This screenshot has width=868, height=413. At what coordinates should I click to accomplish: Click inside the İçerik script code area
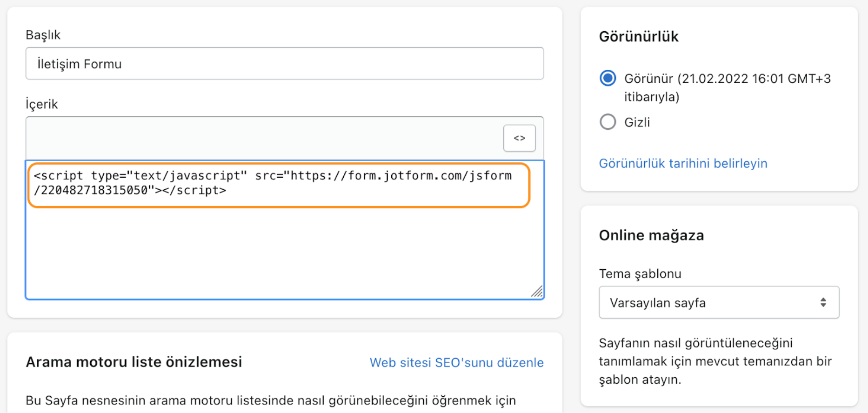(285, 230)
